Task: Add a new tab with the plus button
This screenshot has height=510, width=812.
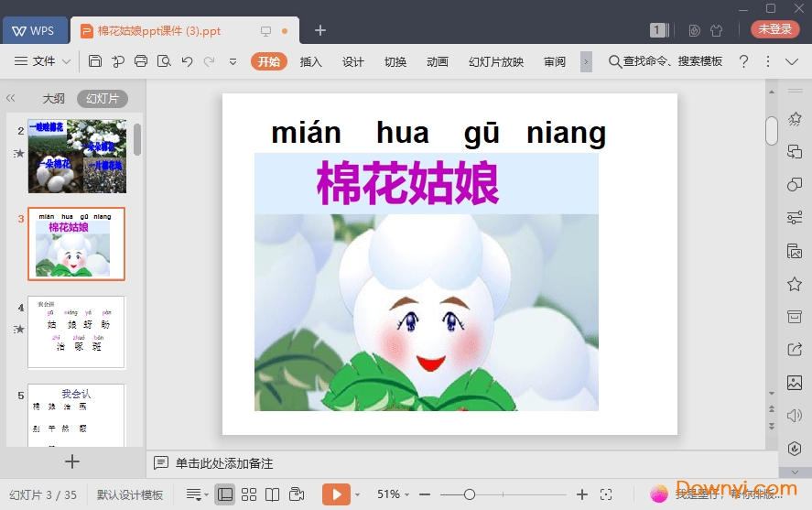Action: (x=320, y=30)
